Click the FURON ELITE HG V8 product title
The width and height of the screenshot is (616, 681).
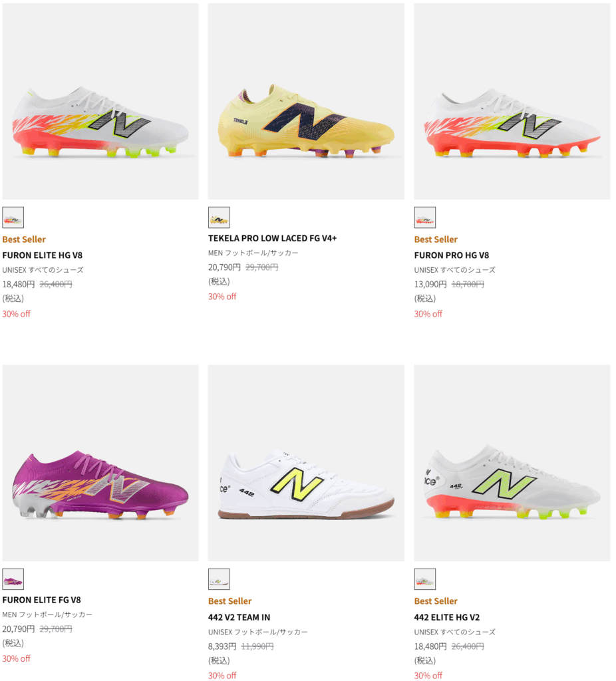coord(43,255)
